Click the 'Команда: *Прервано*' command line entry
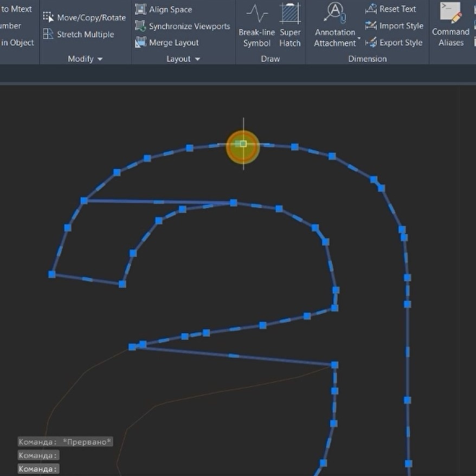 pyautogui.click(x=65, y=442)
